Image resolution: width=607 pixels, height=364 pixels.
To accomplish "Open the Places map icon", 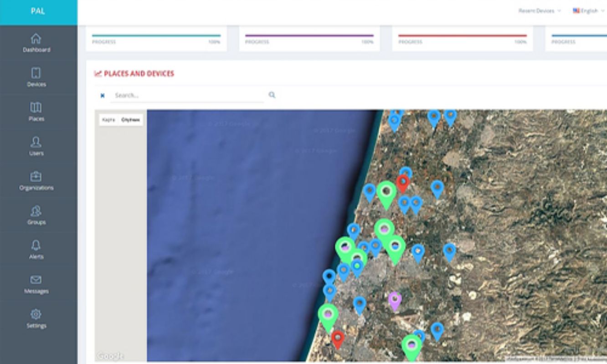I will [36, 108].
